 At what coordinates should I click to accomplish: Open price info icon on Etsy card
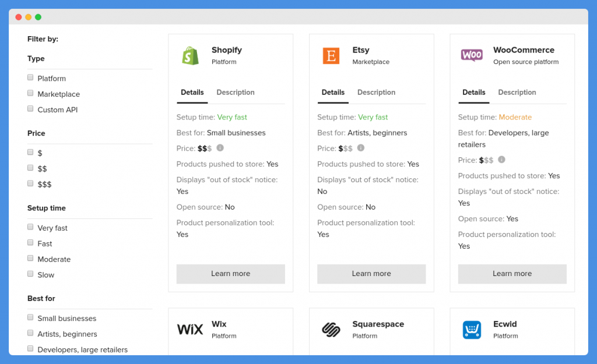(361, 148)
